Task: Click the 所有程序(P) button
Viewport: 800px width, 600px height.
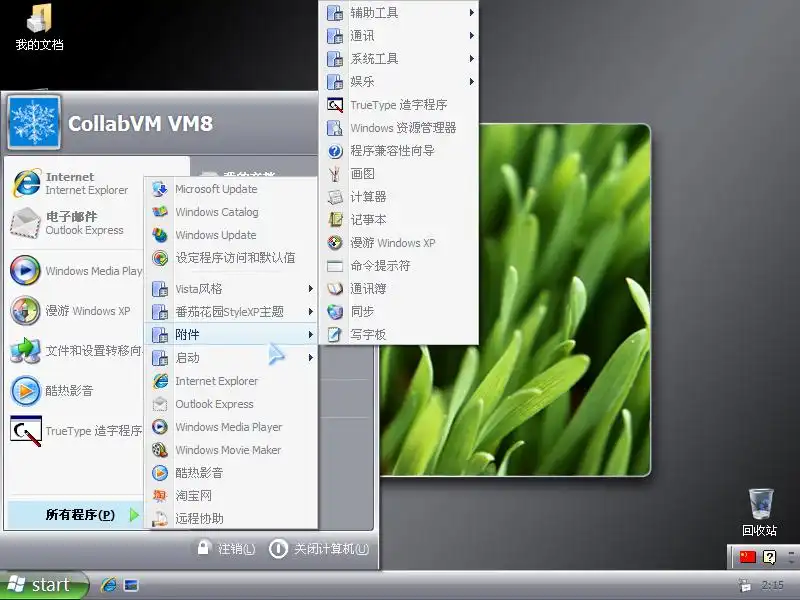Action: (74, 514)
